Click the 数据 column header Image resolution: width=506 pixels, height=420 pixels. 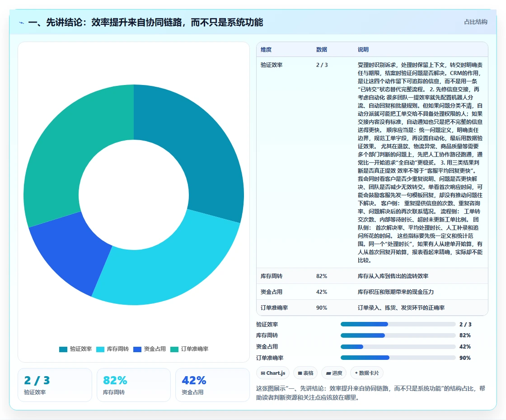click(321, 49)
